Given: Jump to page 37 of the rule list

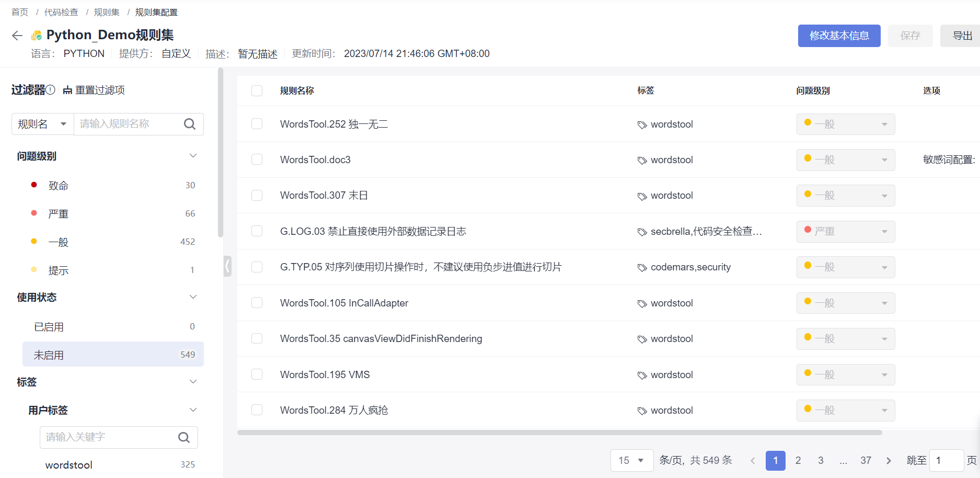Looking at the screenshot, I should point(866,461).
